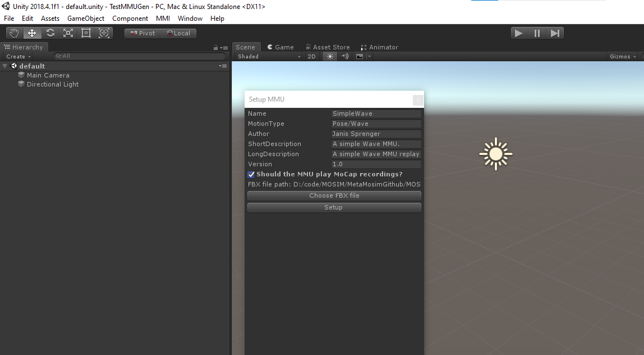
Task: Pause the game
Action: click(537, 33)
